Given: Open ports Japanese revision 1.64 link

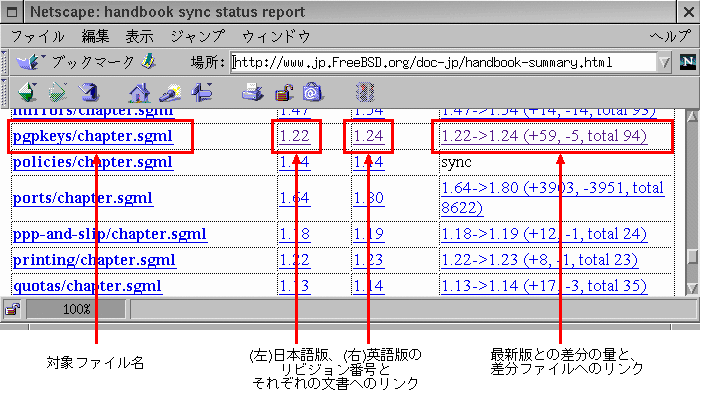Looking at the screenshot, I should [x=295, y=198].
